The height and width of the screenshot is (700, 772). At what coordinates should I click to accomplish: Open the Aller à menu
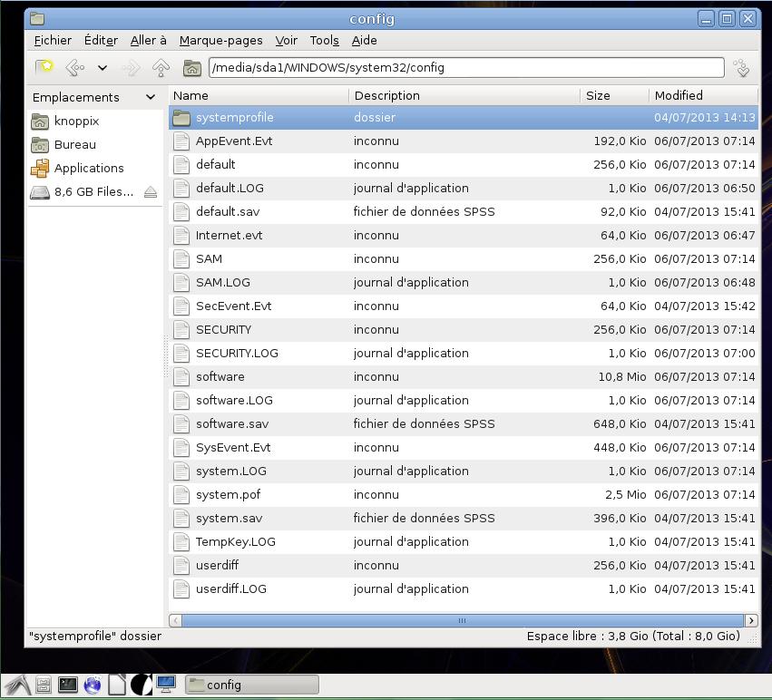click(x=148, y=41)
